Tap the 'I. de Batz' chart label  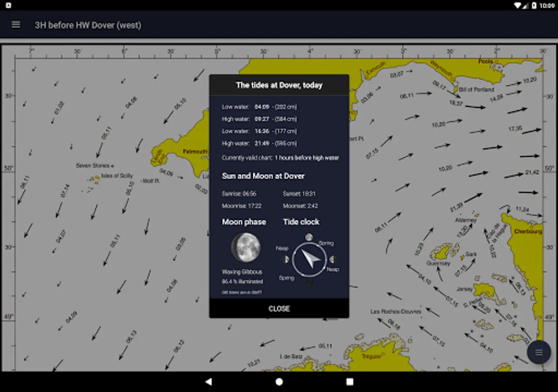(291, 356)
